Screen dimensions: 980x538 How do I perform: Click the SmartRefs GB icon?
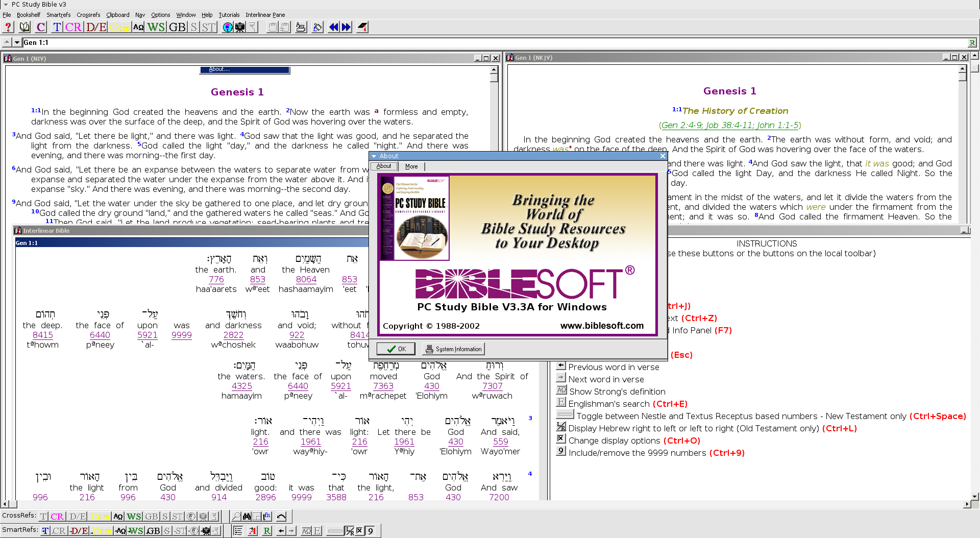153,530
